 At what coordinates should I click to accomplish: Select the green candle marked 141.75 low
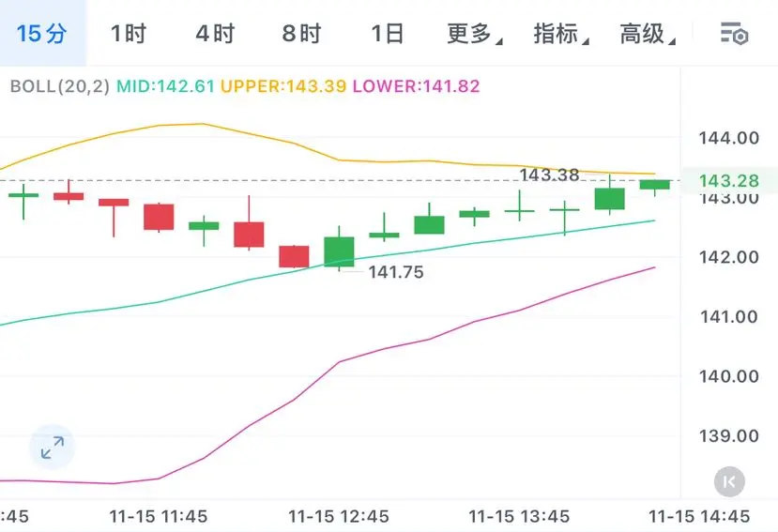340,251
